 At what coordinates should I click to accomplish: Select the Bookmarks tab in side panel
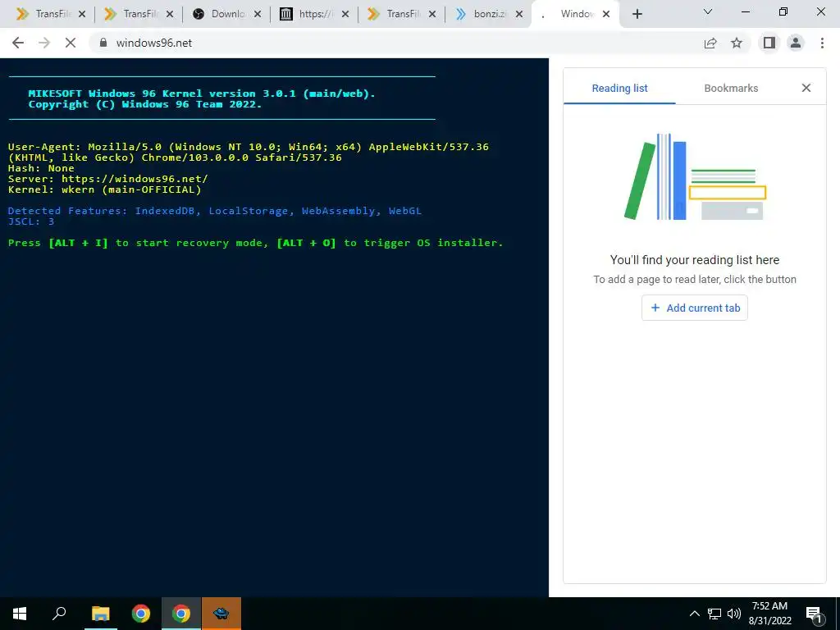pos(731,89)
